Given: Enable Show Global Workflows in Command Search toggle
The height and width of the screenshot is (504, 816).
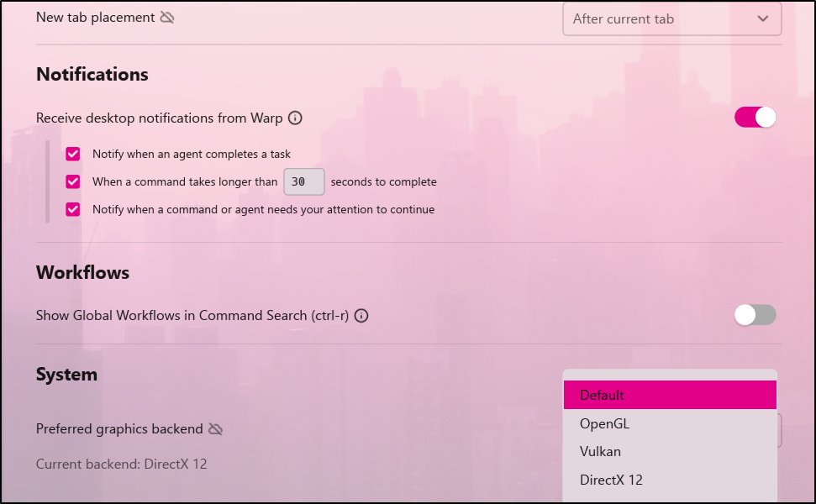Looking at the screenshot, I should point(755,315).
